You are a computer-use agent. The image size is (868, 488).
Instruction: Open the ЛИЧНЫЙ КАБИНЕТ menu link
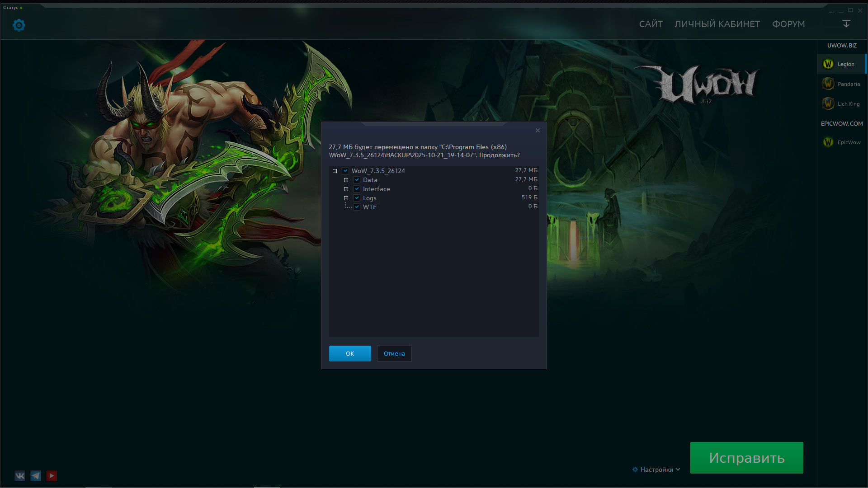point(717,24)
